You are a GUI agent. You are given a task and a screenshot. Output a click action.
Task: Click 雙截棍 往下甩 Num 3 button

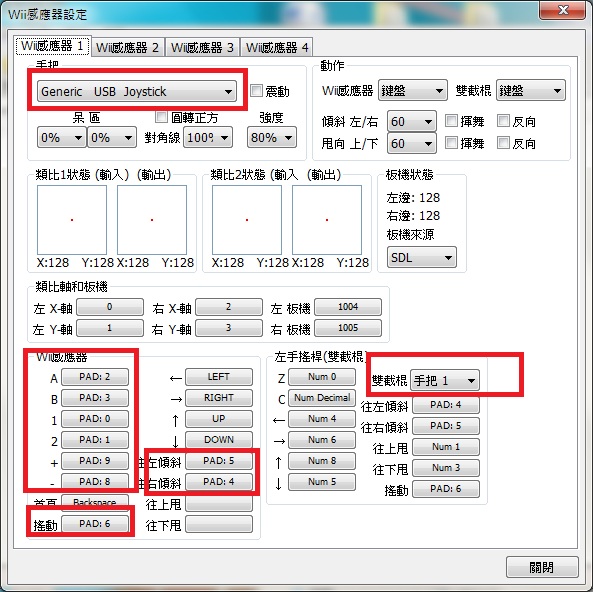tap(446, 468)
